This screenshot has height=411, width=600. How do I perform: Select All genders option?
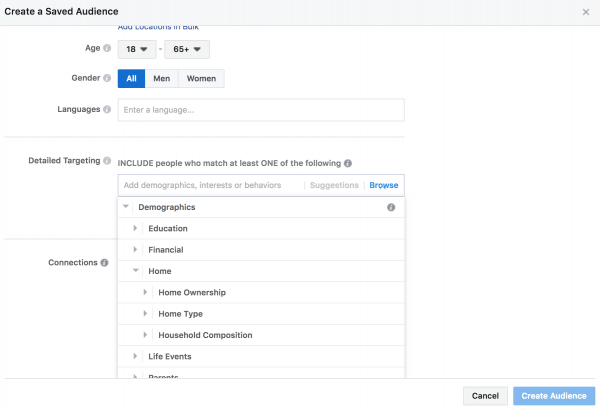(131, 78)
